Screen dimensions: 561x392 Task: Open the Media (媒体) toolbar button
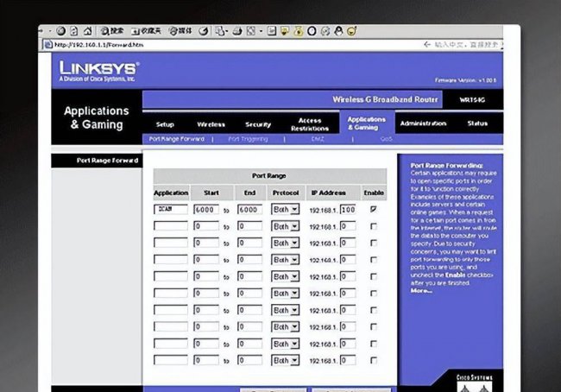[180, 31]
